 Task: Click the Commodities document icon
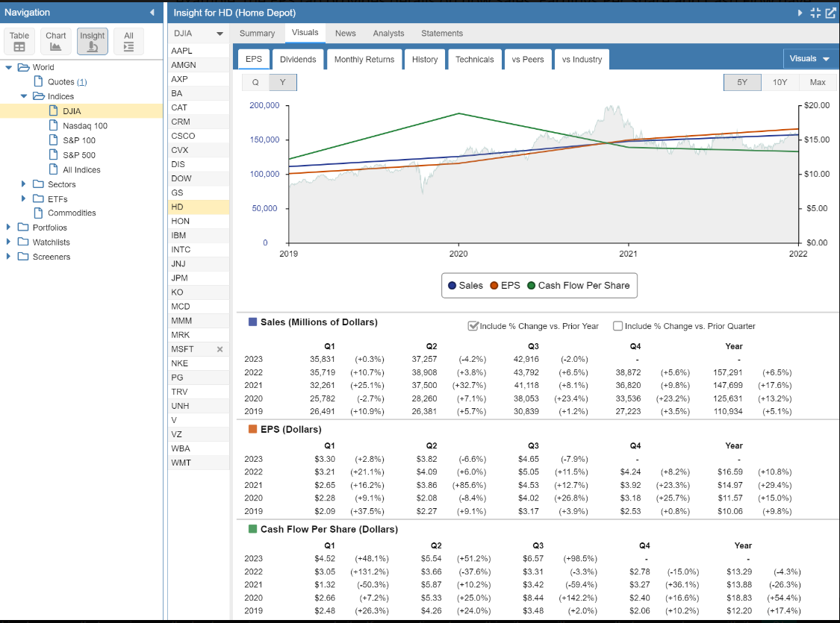38,213
